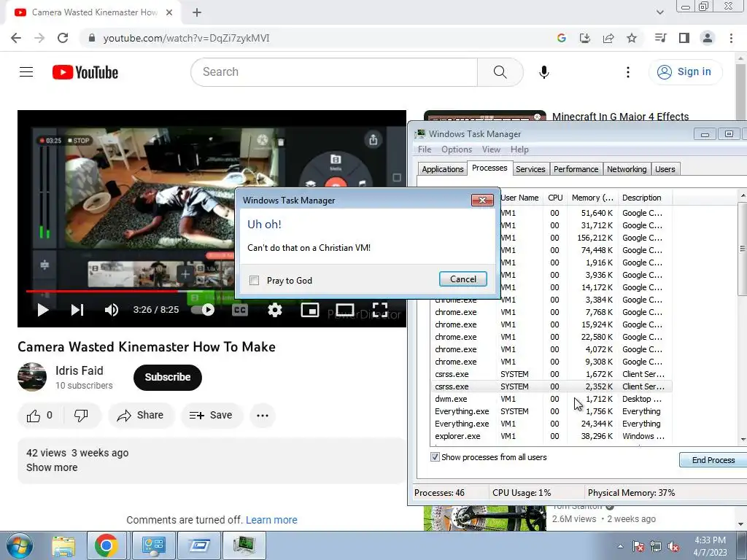Click Cancel in the Uh oh dialog

463,279
